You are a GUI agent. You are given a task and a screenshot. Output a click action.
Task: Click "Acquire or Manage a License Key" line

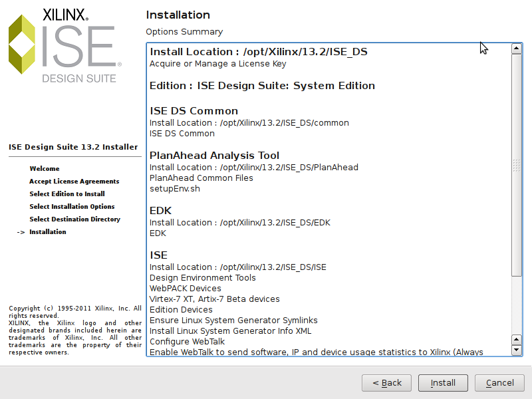(x=218, y=64)
